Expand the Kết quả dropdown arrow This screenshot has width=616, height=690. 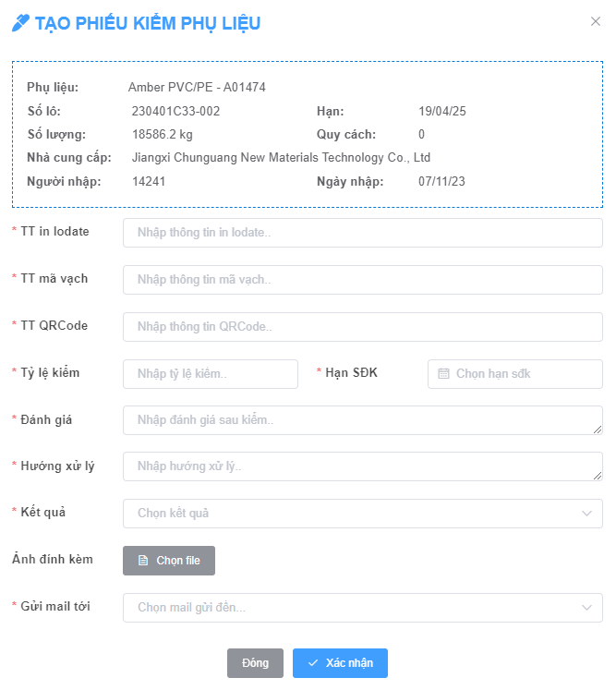(x=586, y=514)
